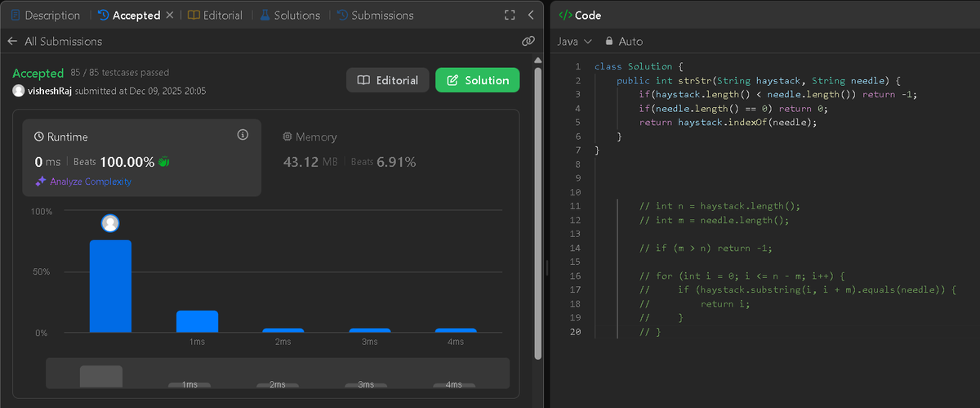Click visheshRaj profile avatar
This screenshot has height=408, width=980.
(19, 91)
